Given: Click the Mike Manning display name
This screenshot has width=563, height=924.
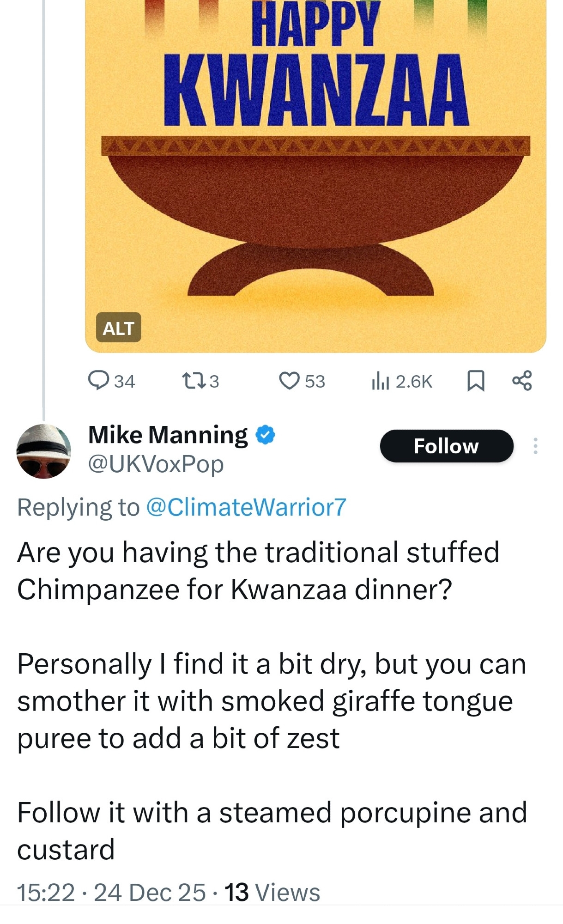Looking at the screenshot, I should point(168,435).
